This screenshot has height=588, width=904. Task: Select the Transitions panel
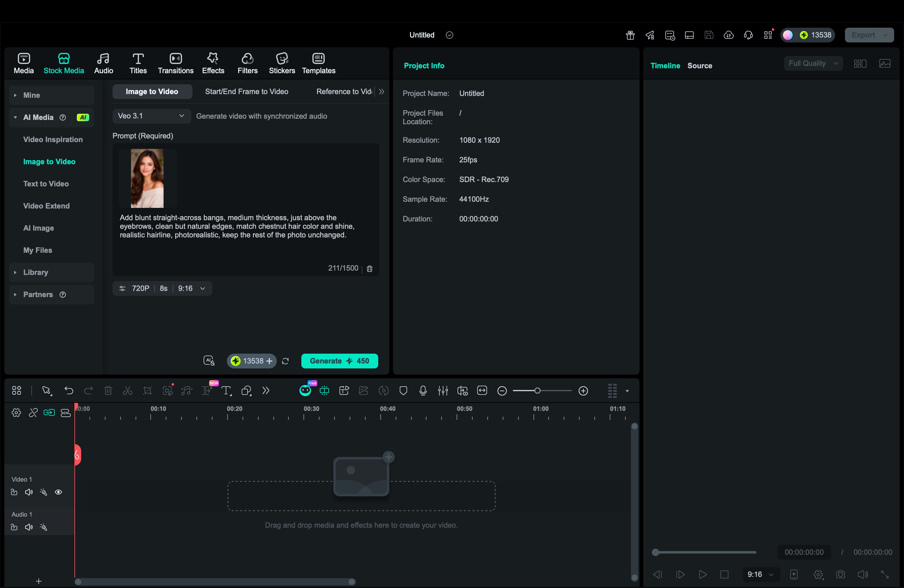pos(175,63)
